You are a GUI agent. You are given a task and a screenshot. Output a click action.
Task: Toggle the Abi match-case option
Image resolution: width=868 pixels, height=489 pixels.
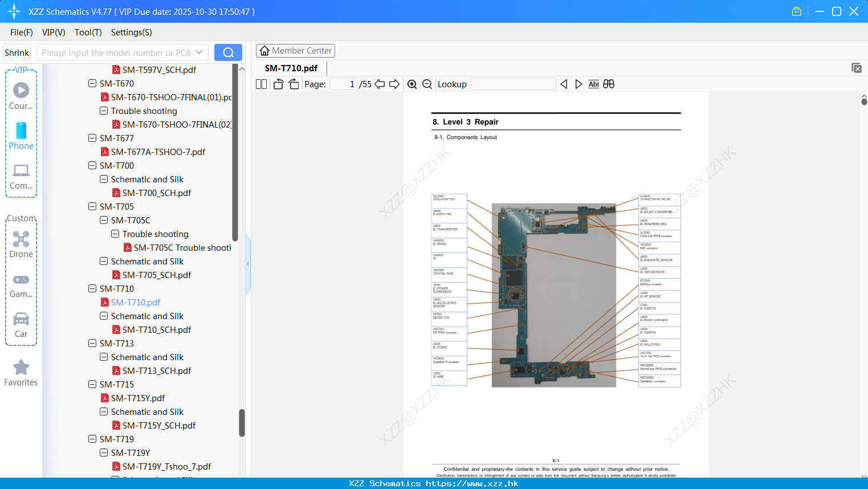(x=593, y=84)
